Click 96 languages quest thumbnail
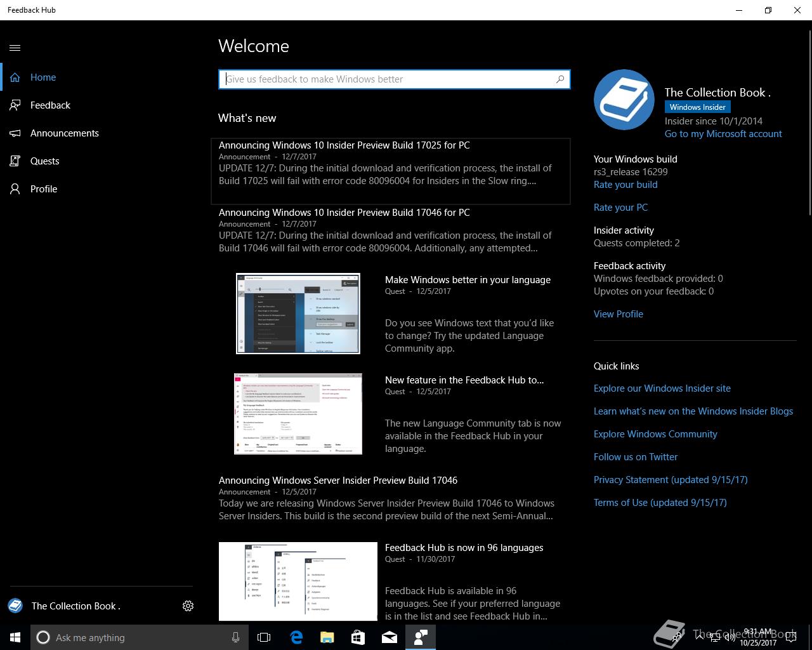This screenshot has height=650, width=812. click(298, 581)
